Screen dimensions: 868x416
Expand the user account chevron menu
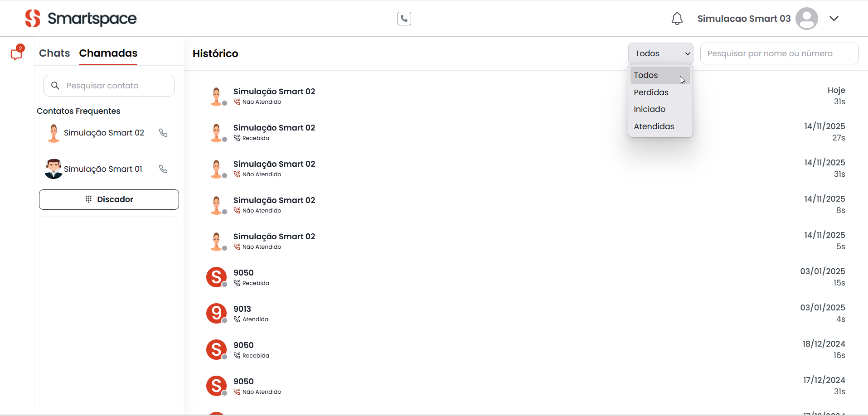coord(834,19)
